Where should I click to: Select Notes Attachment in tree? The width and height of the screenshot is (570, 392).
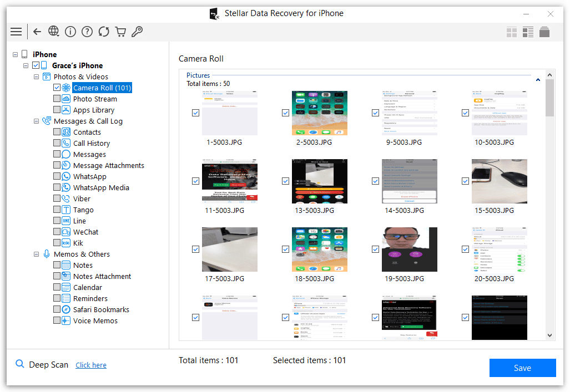pos(102,276)
